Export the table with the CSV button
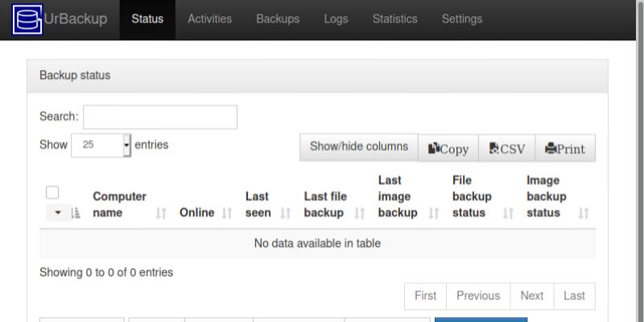Image resolution: width=644 pixels, height=322 pixels. 506,148
